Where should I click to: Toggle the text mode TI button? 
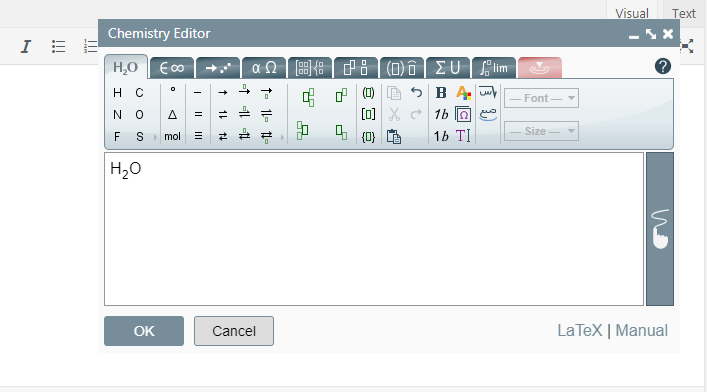[463, 136]
